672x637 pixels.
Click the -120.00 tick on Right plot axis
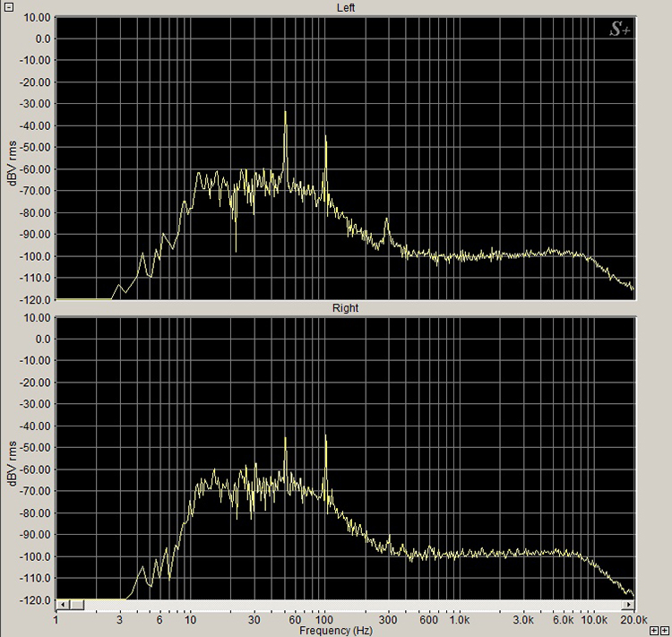32,599
